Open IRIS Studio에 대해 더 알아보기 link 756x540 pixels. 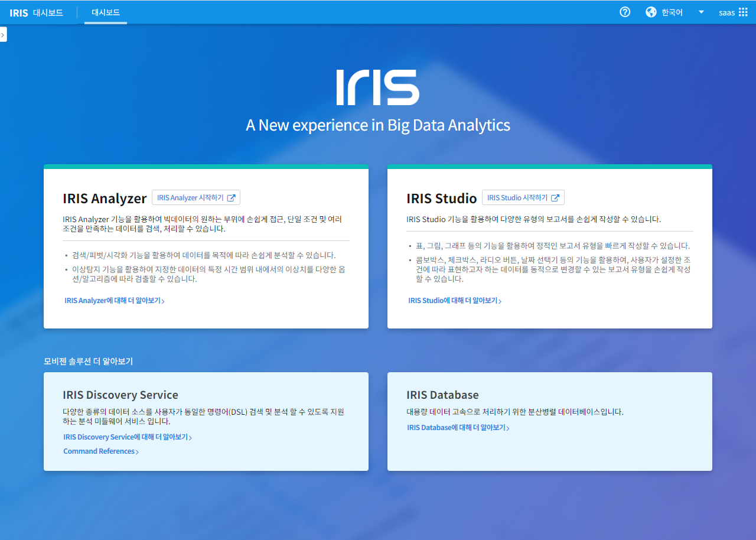point(455,301)
